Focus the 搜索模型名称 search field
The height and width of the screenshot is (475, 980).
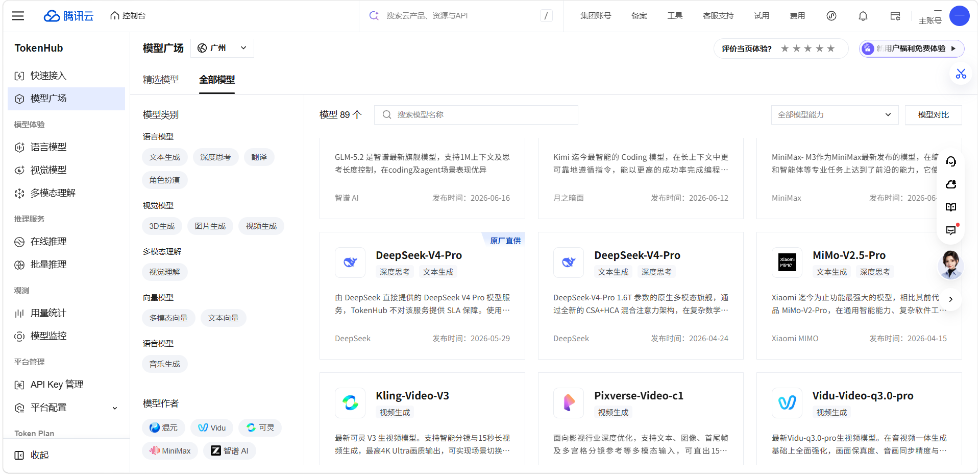[x=476, y=115]
